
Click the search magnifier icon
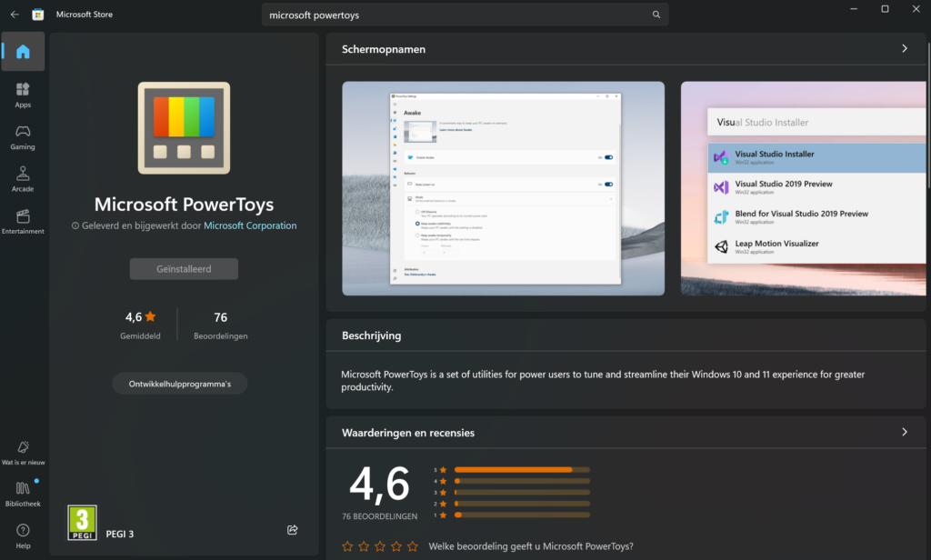pos(656,15)
